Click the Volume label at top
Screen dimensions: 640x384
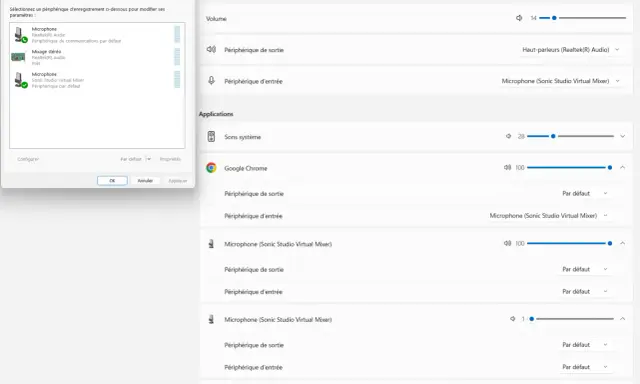tap(216, 19)
